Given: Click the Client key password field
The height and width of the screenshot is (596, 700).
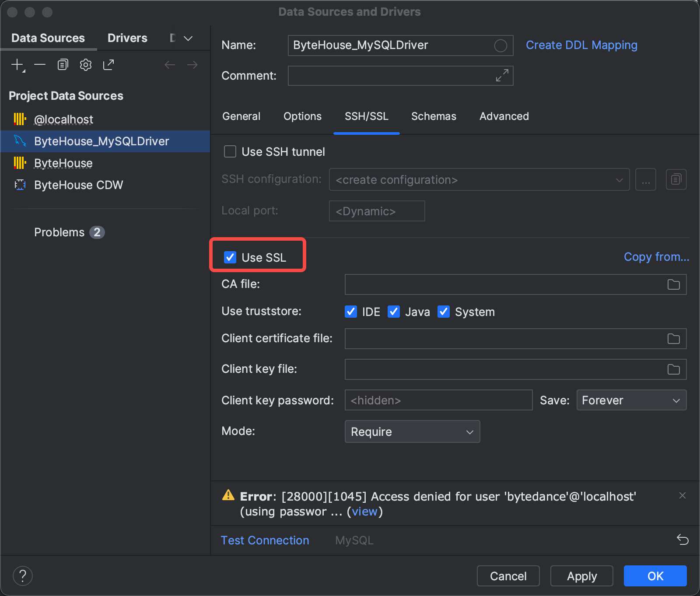Looking at the screenshot, I should click(438, 400).
